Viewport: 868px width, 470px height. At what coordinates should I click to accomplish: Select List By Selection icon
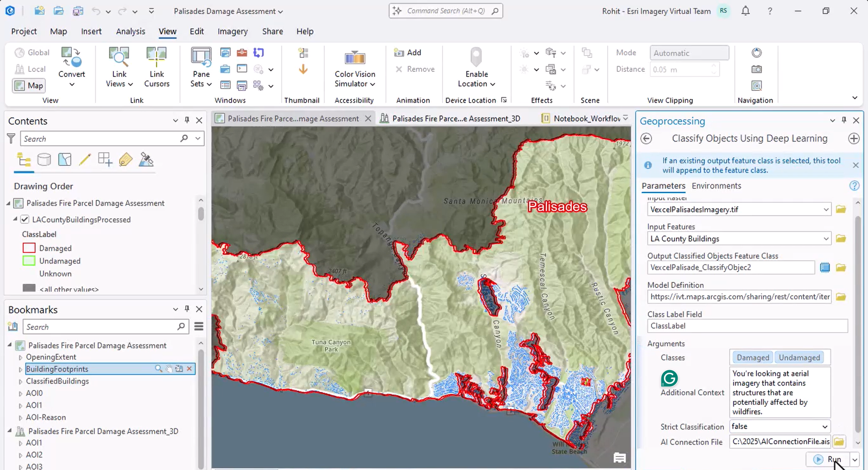point(65,160)
